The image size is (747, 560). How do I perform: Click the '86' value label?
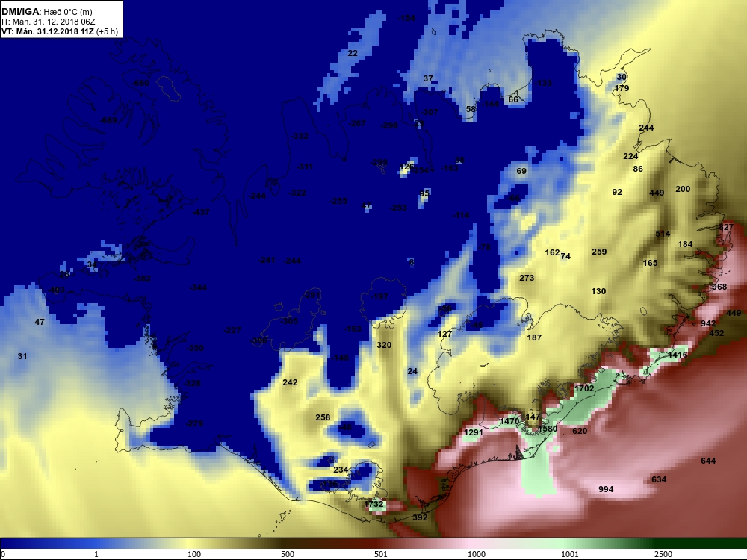pos(638,169)
